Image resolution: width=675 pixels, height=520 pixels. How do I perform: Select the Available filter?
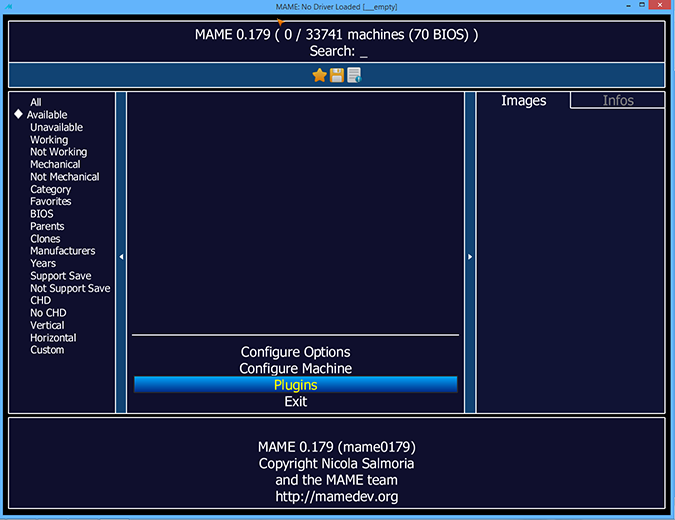[48, 115]
